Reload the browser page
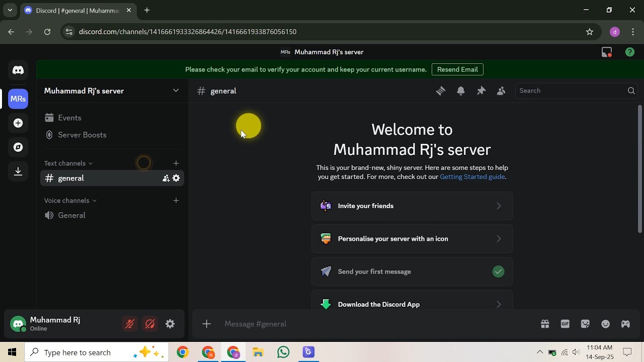 click(47, 32)
